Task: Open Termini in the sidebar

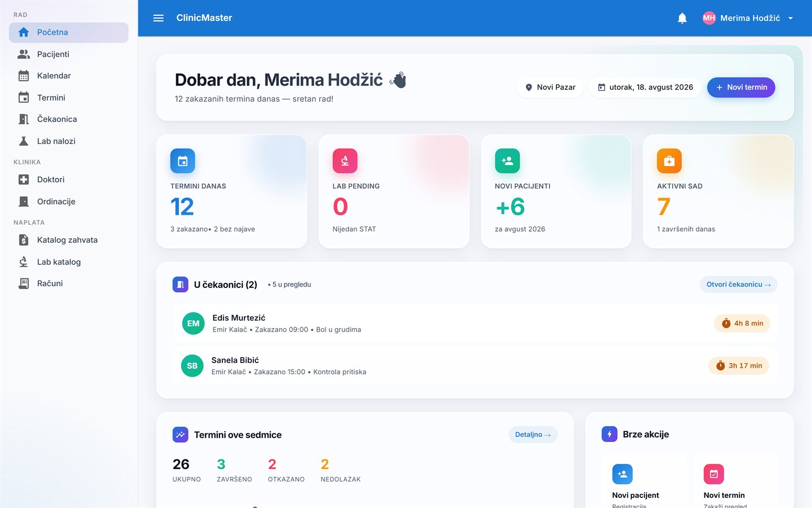Action: click(x=69, y=98)
